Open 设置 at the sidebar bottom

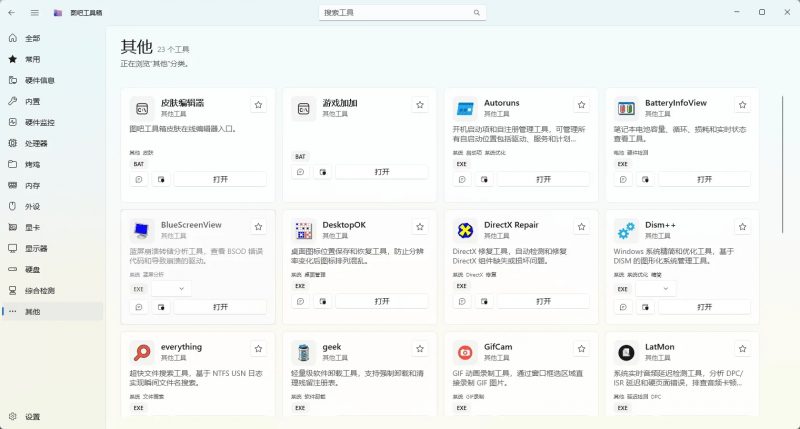coord(53,416)
